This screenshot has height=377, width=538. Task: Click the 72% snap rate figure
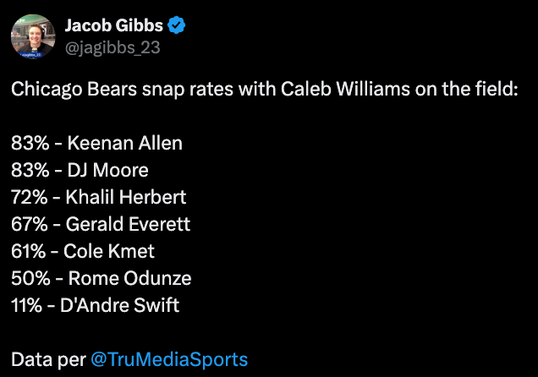coord(30,197)
